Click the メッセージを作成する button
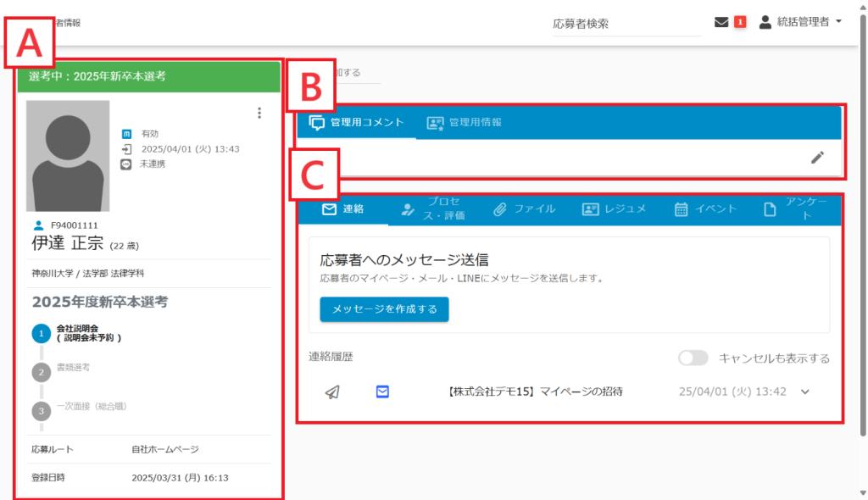 (384, 309)
